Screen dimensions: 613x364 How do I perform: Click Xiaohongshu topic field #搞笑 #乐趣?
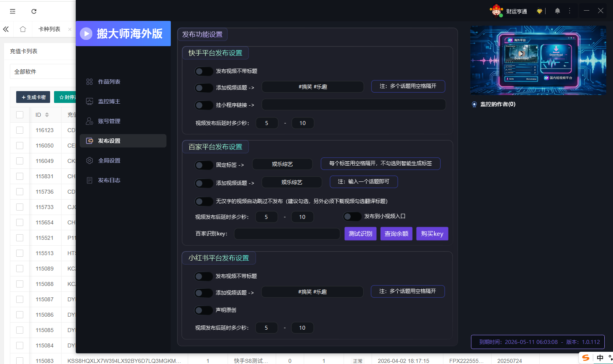tap(312, 292)
